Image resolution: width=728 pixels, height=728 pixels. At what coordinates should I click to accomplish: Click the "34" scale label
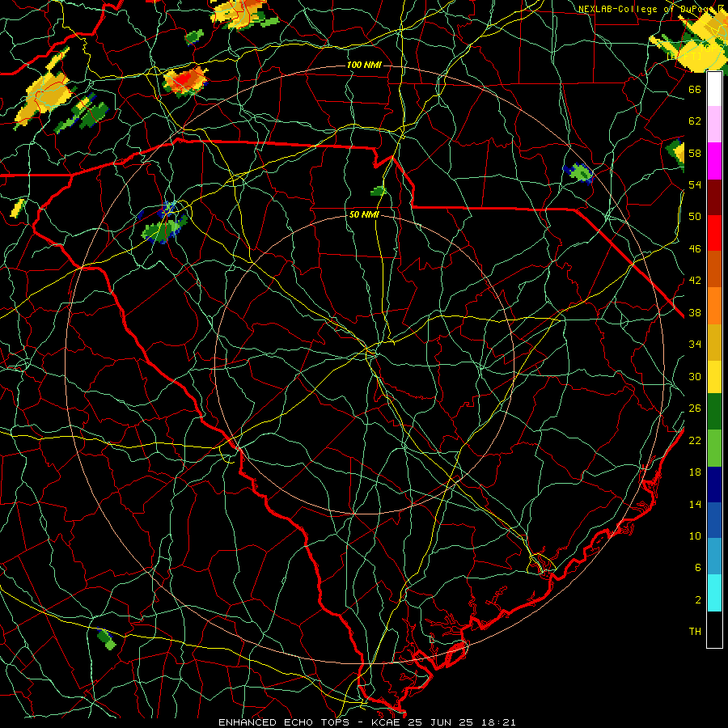[695, 345]
